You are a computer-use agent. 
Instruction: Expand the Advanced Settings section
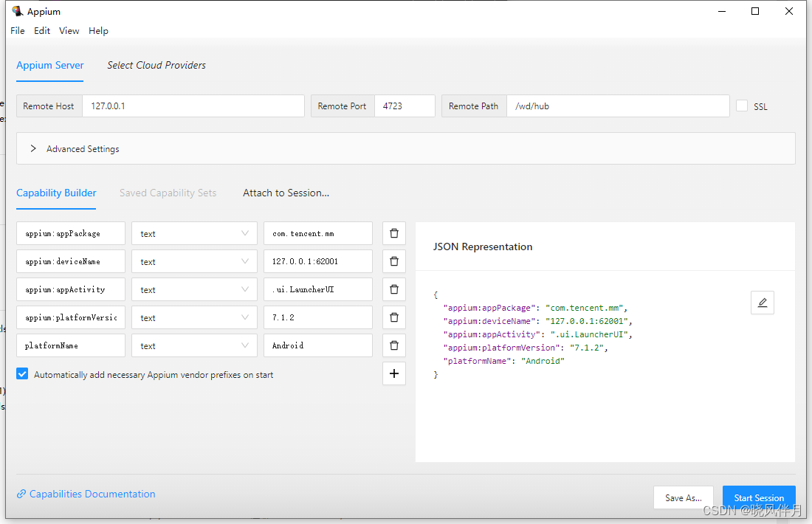405,148
